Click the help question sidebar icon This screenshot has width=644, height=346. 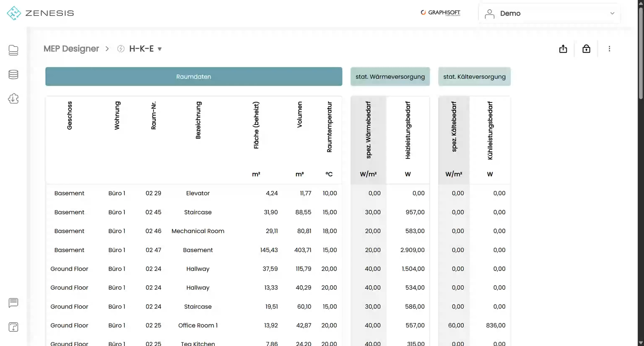pyautogui.click(x=13, y=327)
